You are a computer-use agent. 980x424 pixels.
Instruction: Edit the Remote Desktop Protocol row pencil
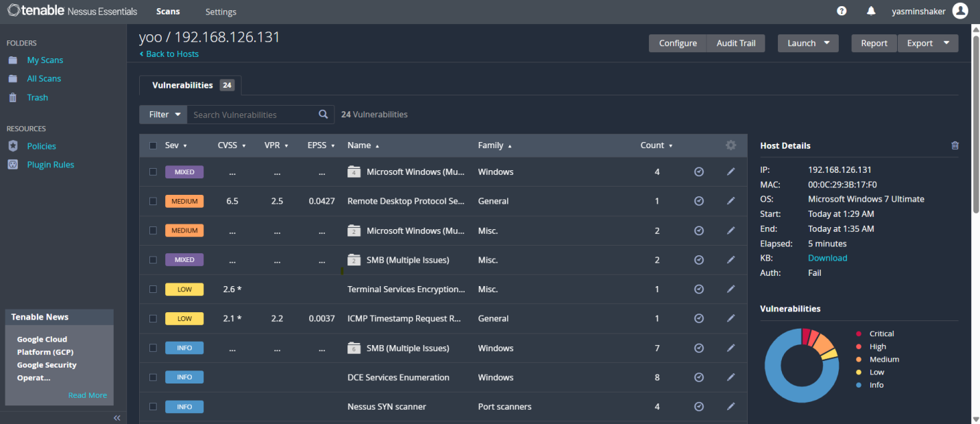pyautogui.click(x=731, y=201)
